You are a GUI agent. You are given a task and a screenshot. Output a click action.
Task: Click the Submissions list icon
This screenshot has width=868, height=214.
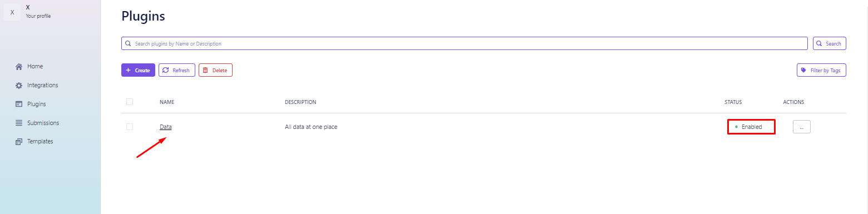point(19,123)
